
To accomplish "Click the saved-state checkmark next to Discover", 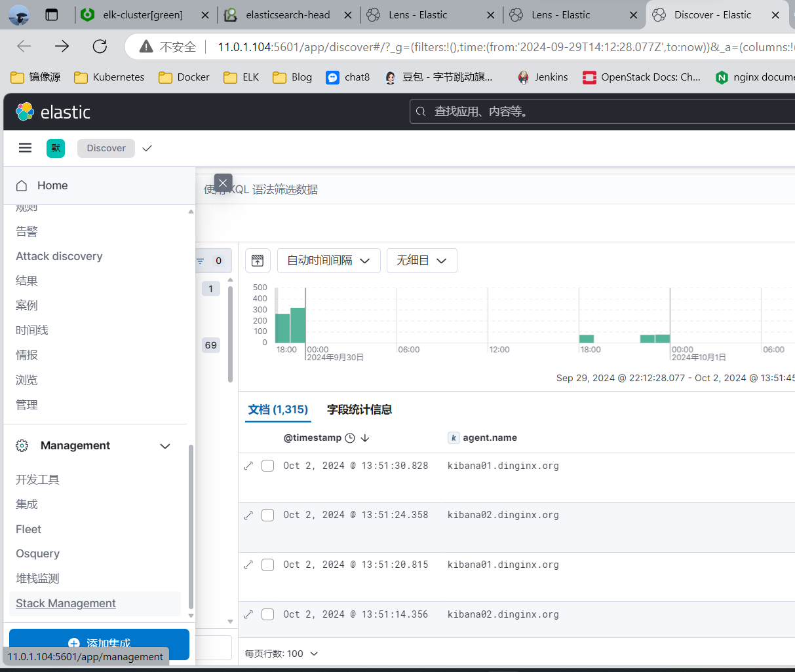I will pyautogui.click(x=147, y=148).
